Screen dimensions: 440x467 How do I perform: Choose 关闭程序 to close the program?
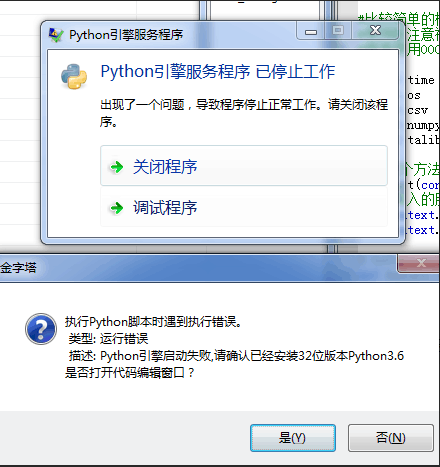(244, 166)
